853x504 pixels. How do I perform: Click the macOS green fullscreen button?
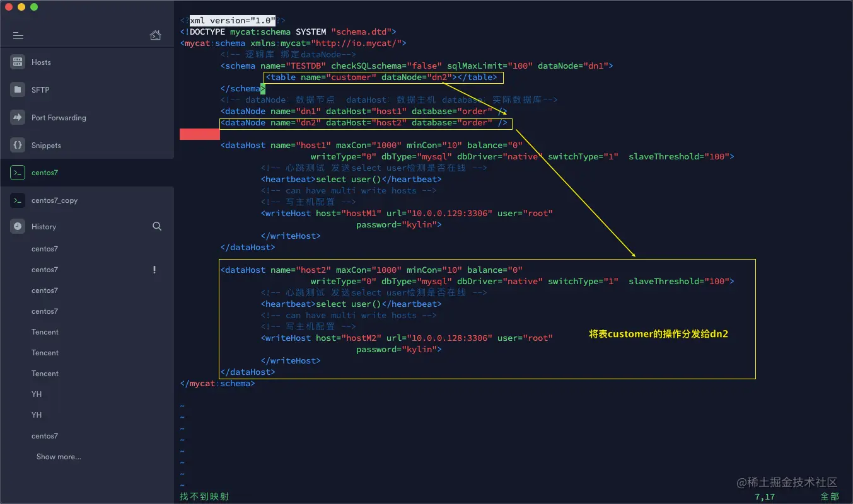pos(34,7)
